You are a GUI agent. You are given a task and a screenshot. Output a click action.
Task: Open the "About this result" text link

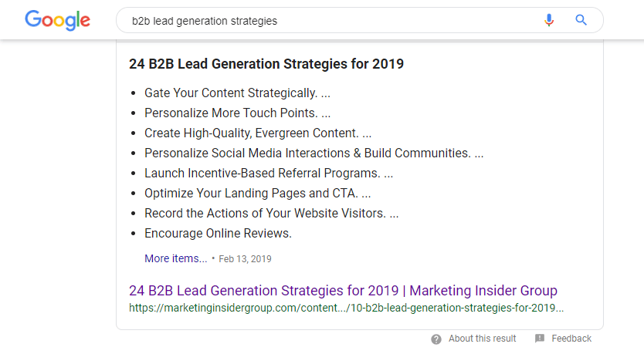(x=482, y=339)
